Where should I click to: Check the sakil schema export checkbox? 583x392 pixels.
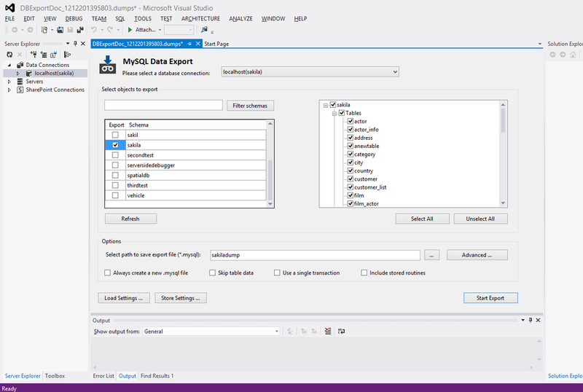(x=115, y=135)
